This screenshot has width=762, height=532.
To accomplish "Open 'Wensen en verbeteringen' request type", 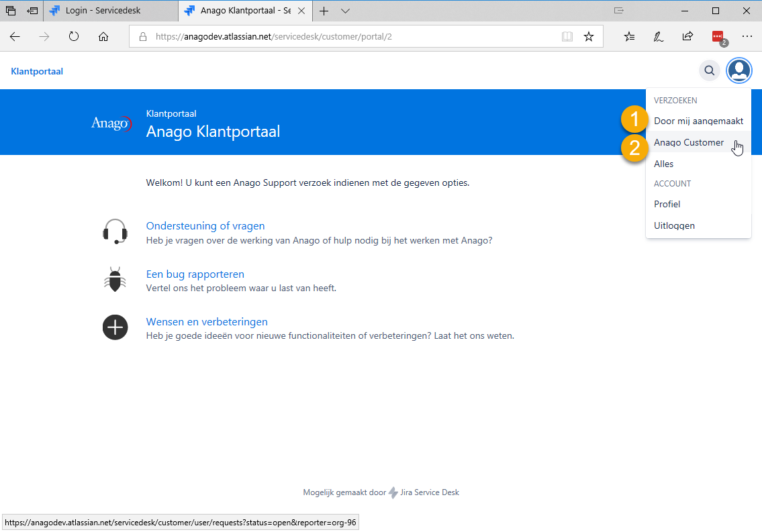I will click(207, 321).
